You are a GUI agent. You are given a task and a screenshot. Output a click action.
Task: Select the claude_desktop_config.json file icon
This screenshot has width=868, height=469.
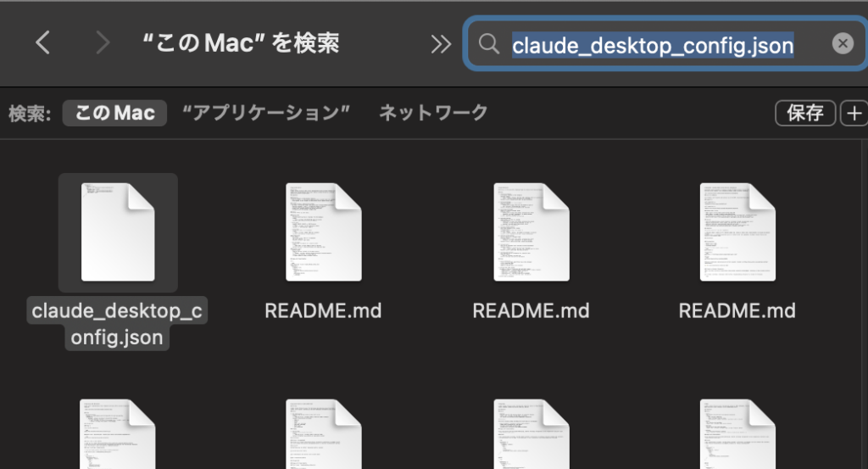(x=118, y=232)
